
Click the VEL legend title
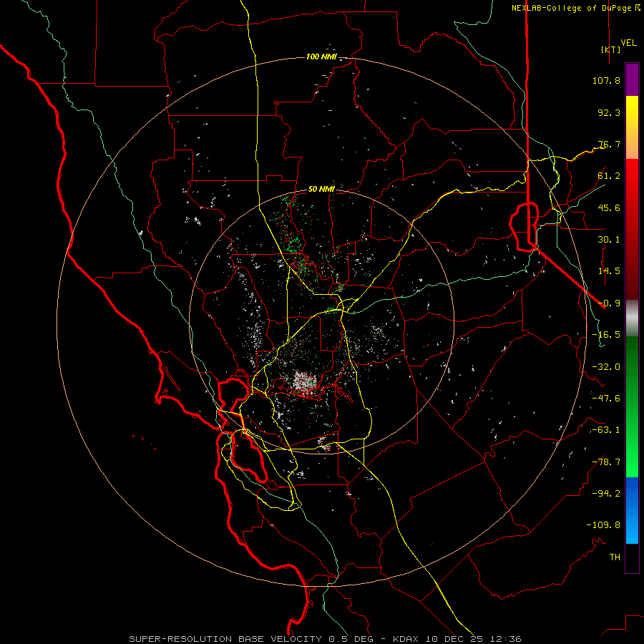pos(628,43)
